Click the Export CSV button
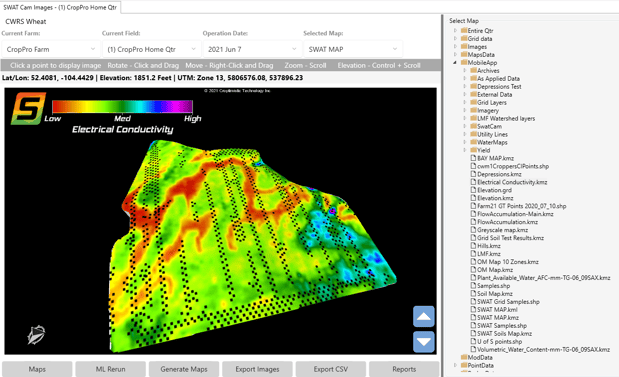Screen dimensions: 619x377 point(331,369)
